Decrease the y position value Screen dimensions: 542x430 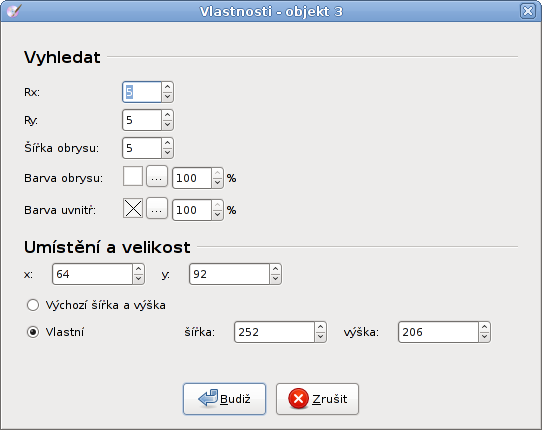click(275, 279)
